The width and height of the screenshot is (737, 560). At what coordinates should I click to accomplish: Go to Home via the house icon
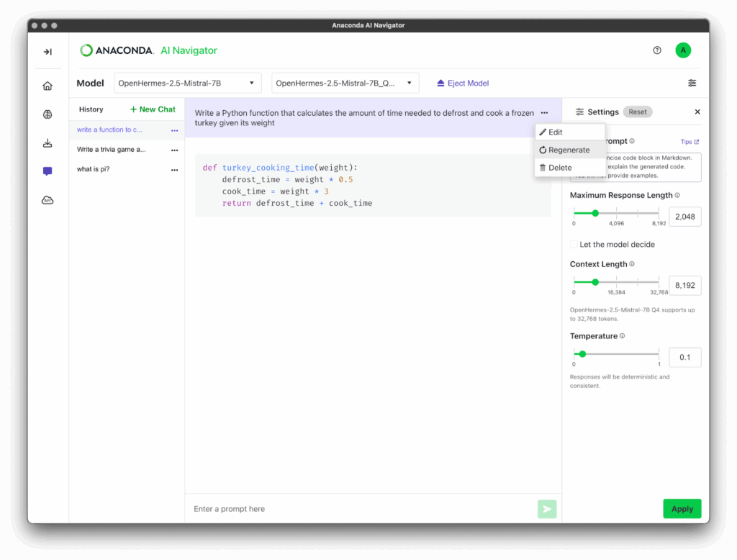(x=48, y=86)
